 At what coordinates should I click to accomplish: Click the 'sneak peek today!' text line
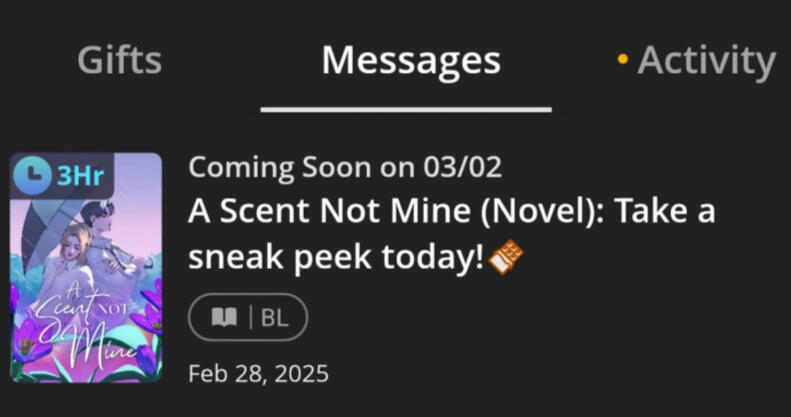pos(336,257)
